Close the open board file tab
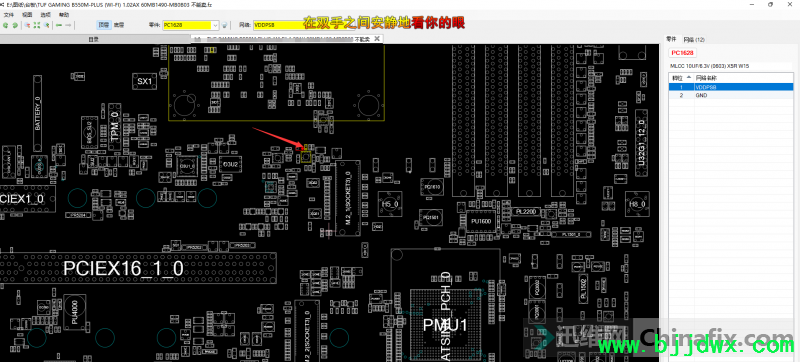The width and height of the screenshot is (800, 362). (x=377, y=38)
